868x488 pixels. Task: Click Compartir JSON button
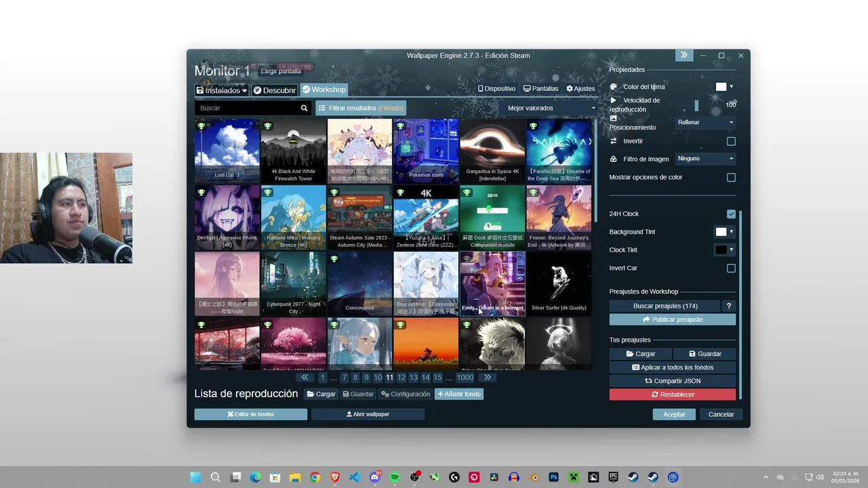(672, 381)
